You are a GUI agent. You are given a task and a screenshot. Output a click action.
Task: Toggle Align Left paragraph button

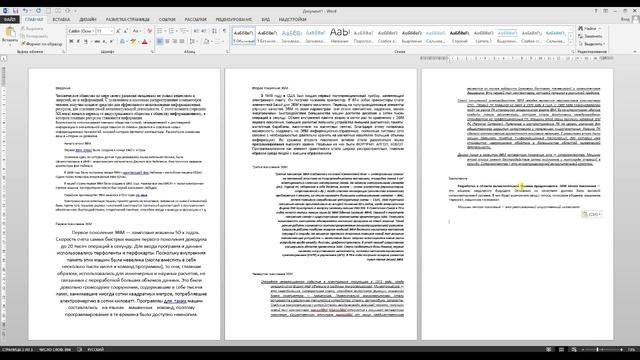click(x=160, y=42)
